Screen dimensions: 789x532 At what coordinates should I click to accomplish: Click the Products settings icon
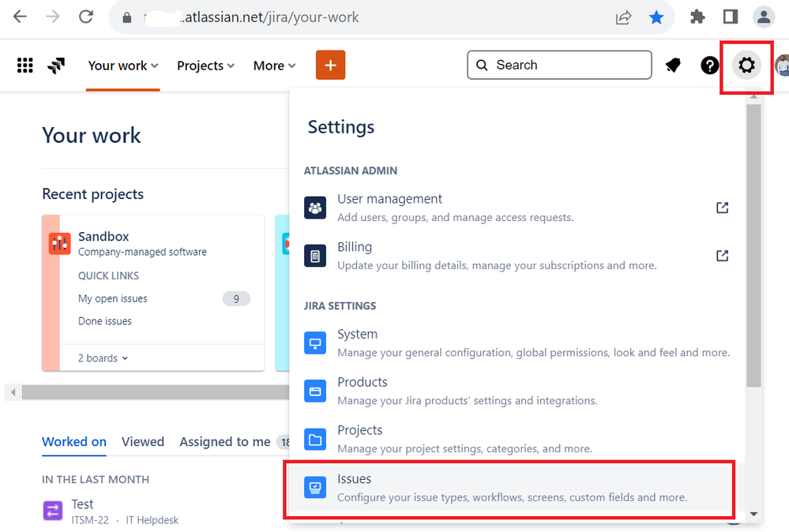[315, 392]
